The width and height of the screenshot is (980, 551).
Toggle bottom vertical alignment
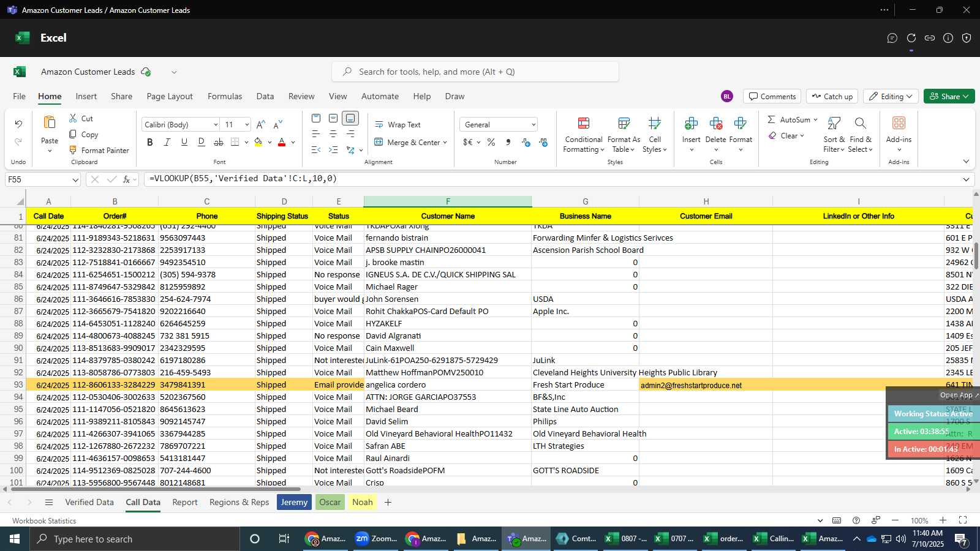[x=350, y=118]
